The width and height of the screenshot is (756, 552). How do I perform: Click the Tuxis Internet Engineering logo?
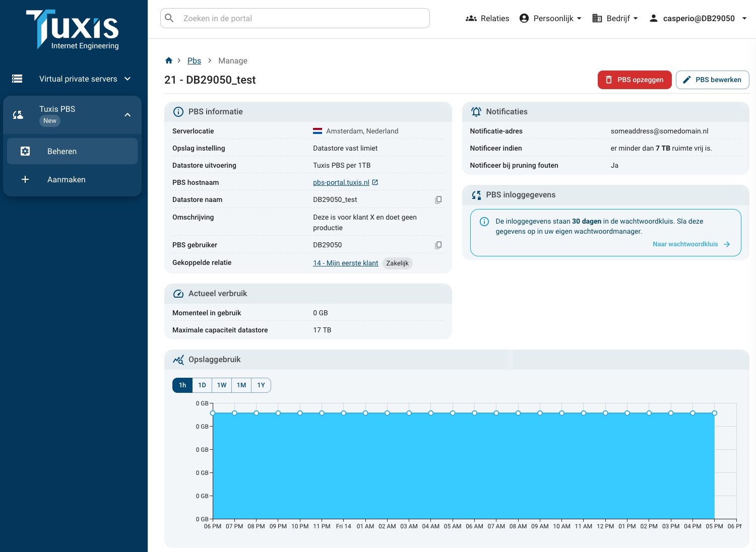(x=73, y=30)
